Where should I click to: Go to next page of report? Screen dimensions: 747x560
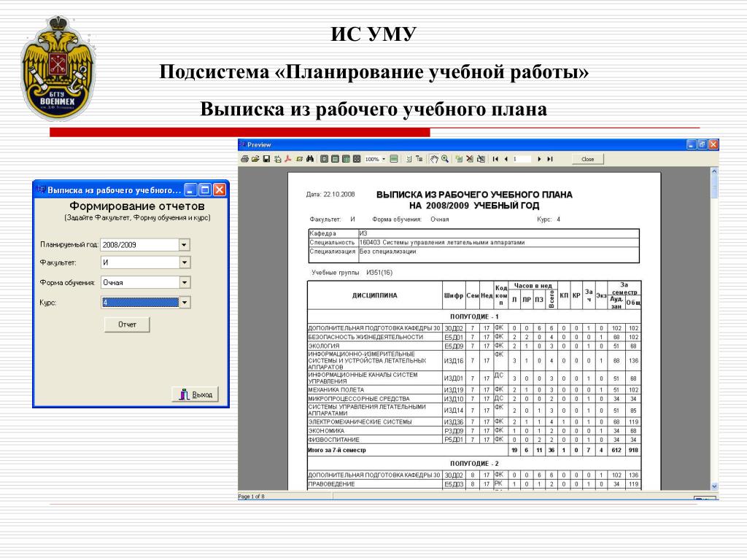539,159
